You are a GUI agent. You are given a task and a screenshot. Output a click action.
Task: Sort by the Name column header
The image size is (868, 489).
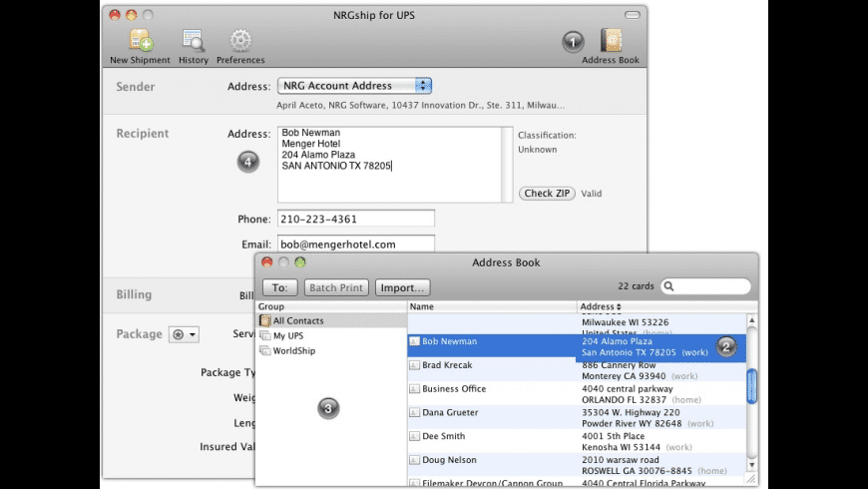492,306
